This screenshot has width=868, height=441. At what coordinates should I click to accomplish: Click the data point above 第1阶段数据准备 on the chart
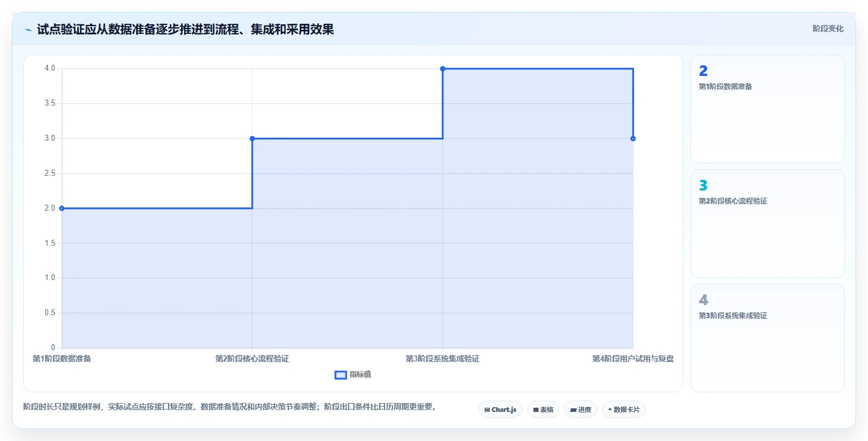tap(62, 208)
